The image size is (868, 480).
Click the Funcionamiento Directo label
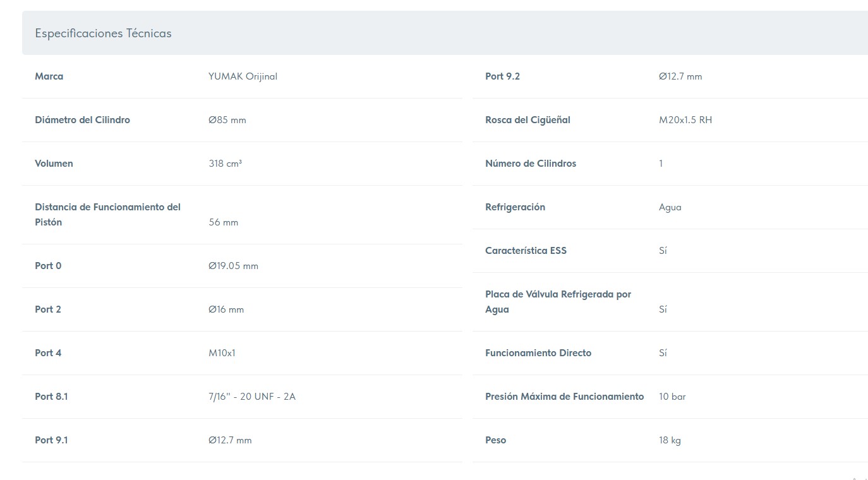pyautogui.click(x=538, y=353)
